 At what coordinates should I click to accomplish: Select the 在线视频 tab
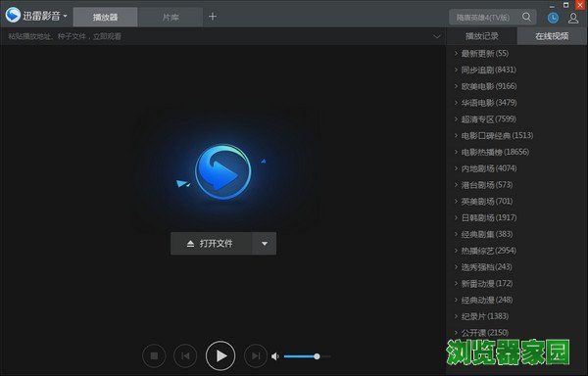[x=552, y=36]
